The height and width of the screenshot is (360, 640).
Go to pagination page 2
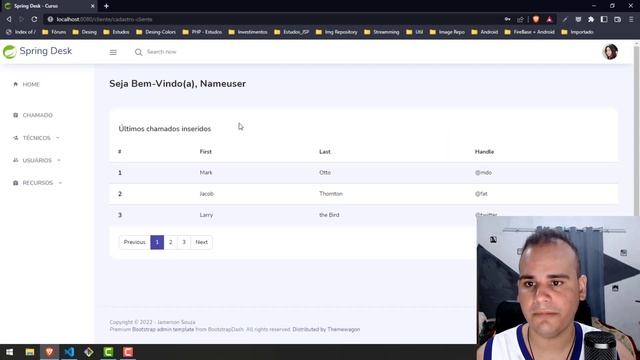(x=171, y=242)
